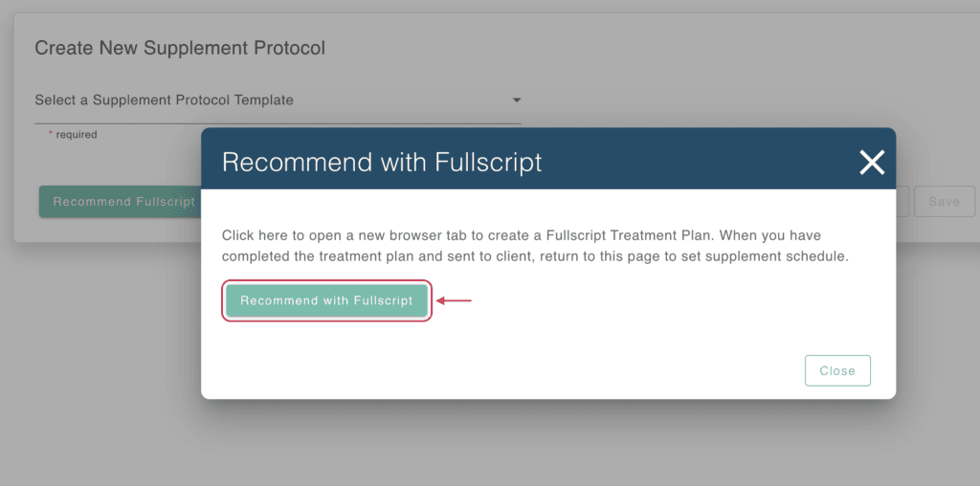This screenshot has width=980, height=486.
Task: Click the underline of the template select field
Action: pyautogui.click(x=278, y=123)
